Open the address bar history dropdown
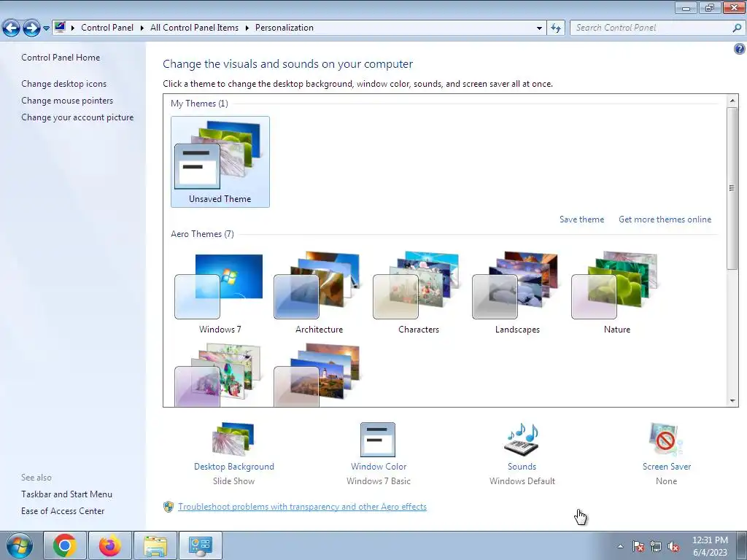 pos(539,28)
